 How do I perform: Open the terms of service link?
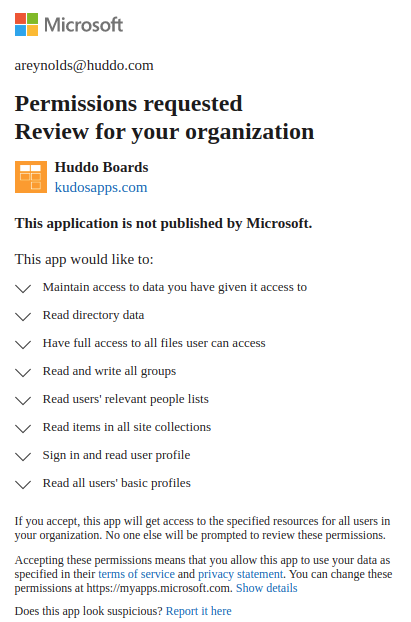(136, 574)
